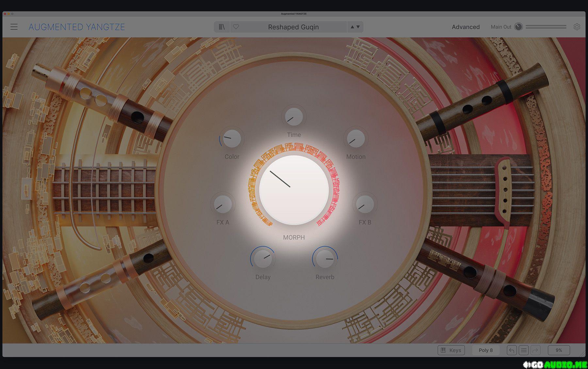Select next preset with down arrow
588x369 pixels.
pyautogui.click(x=358, y=27)
